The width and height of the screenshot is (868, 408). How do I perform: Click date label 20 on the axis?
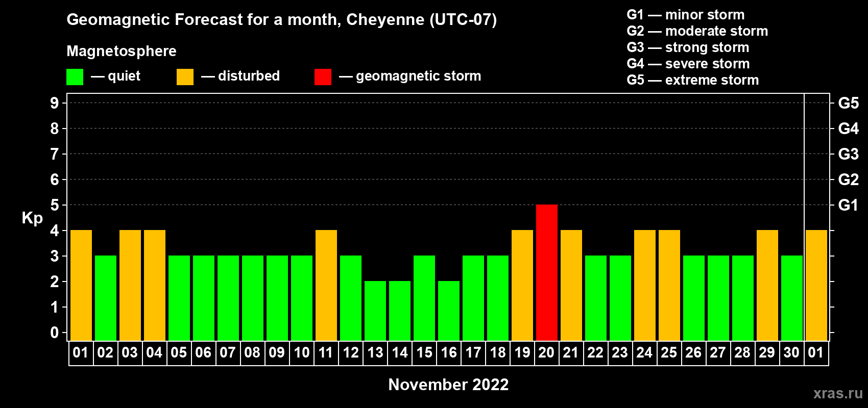point(546,352)
